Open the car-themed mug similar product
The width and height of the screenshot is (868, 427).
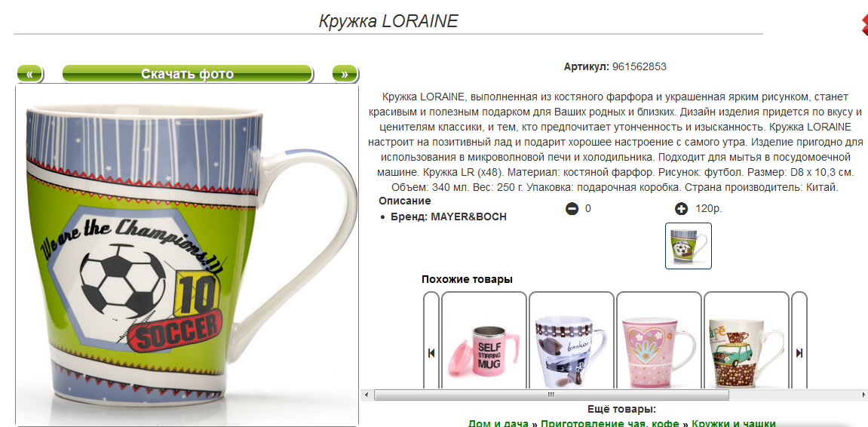pyautogui.click(x=572, y=353)
